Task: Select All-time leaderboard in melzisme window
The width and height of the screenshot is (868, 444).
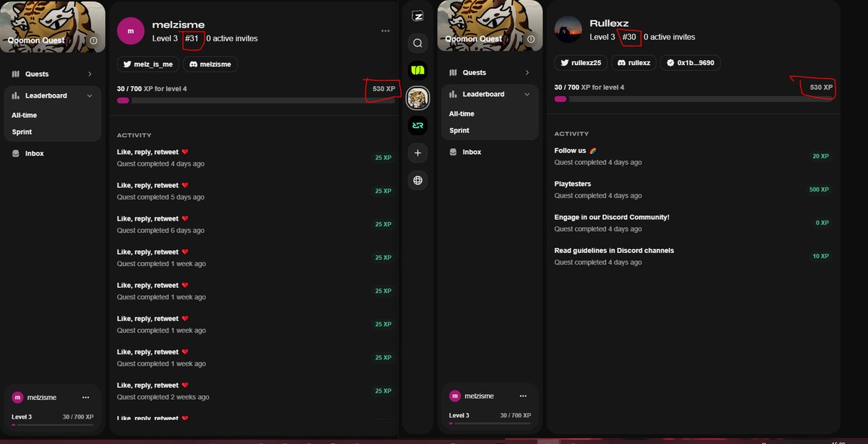Action: click(x=24, y=115)
